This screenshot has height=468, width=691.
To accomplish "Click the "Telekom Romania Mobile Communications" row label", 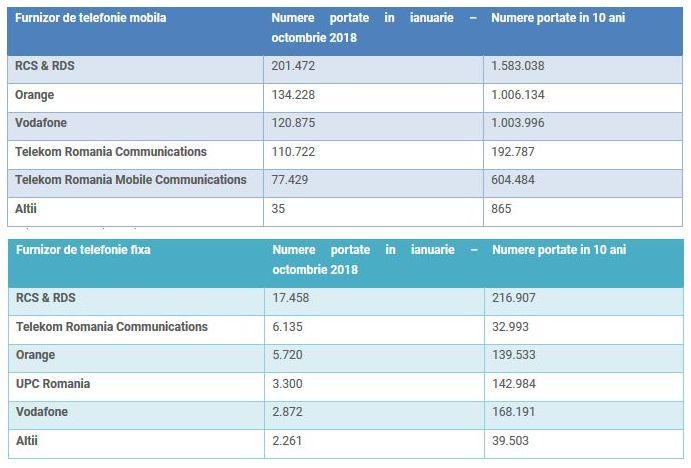I will (x=131, y=180).
